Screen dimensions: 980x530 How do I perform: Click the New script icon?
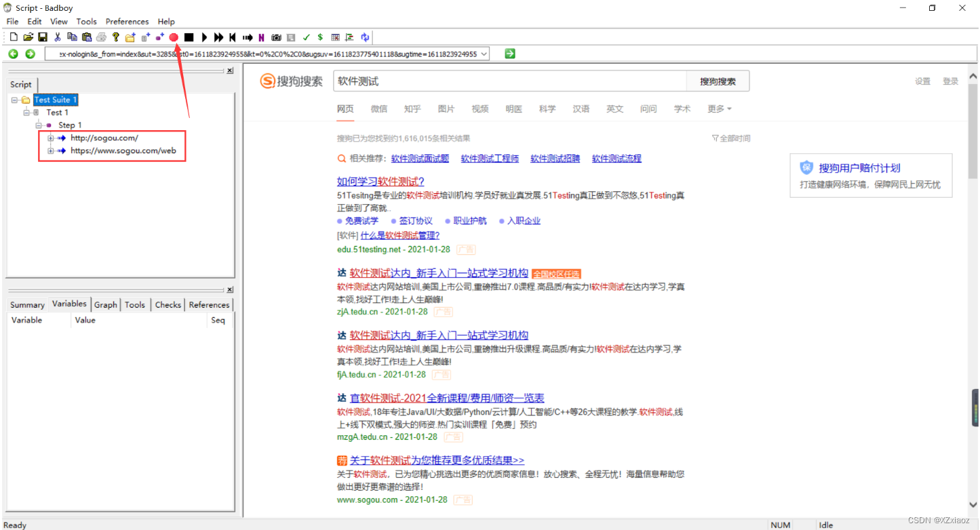tap(14, 37)
